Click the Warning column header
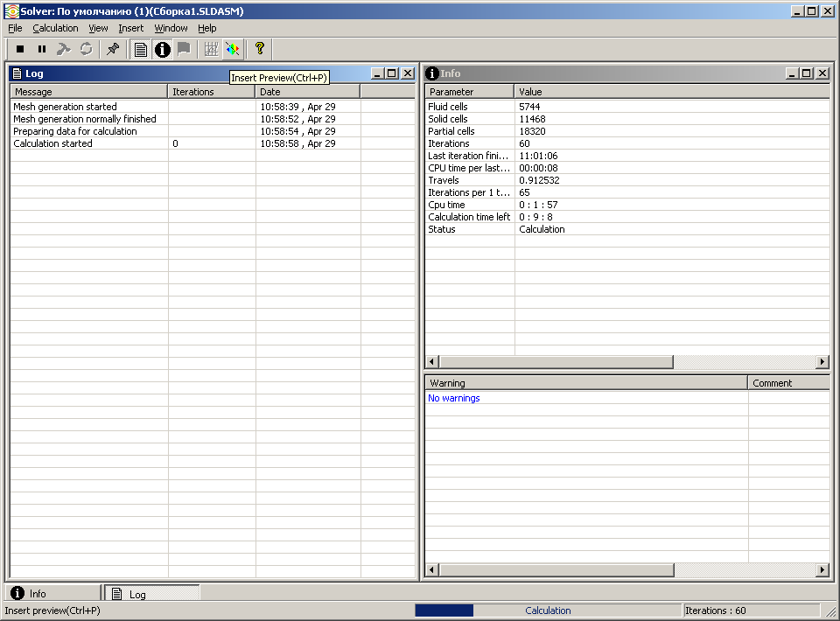 tap(586, 383)
